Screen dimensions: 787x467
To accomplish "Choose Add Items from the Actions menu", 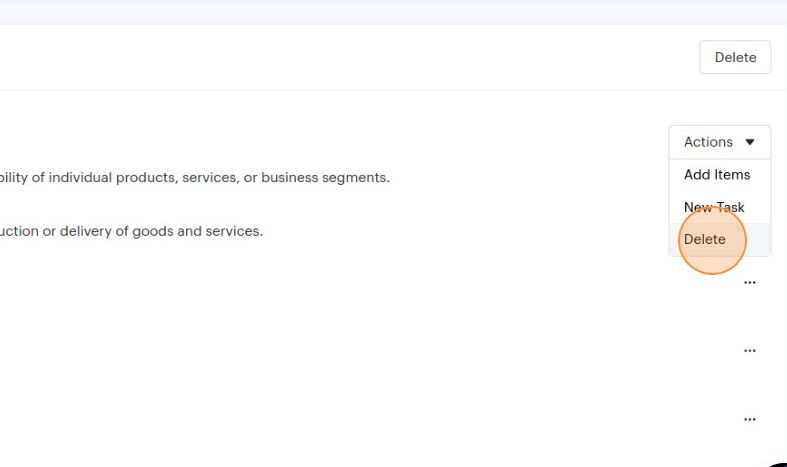I will (716, 175).
